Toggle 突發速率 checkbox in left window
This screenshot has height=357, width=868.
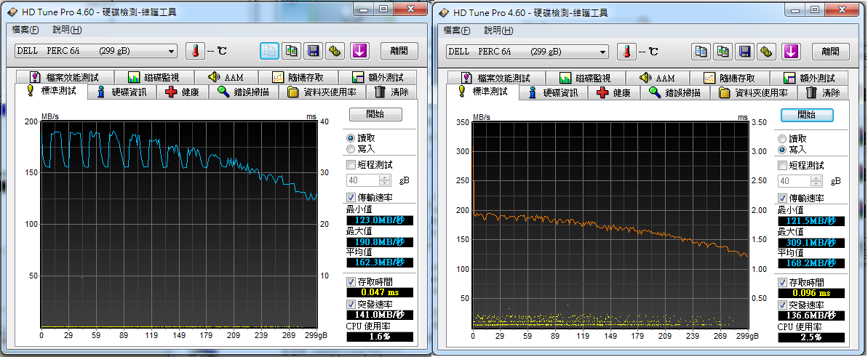351,304
